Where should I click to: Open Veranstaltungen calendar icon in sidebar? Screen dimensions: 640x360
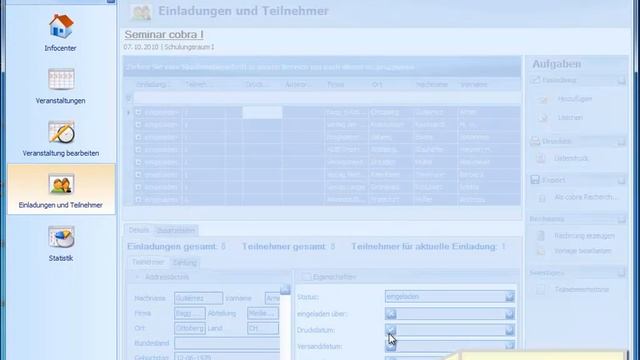coord(61,79)
